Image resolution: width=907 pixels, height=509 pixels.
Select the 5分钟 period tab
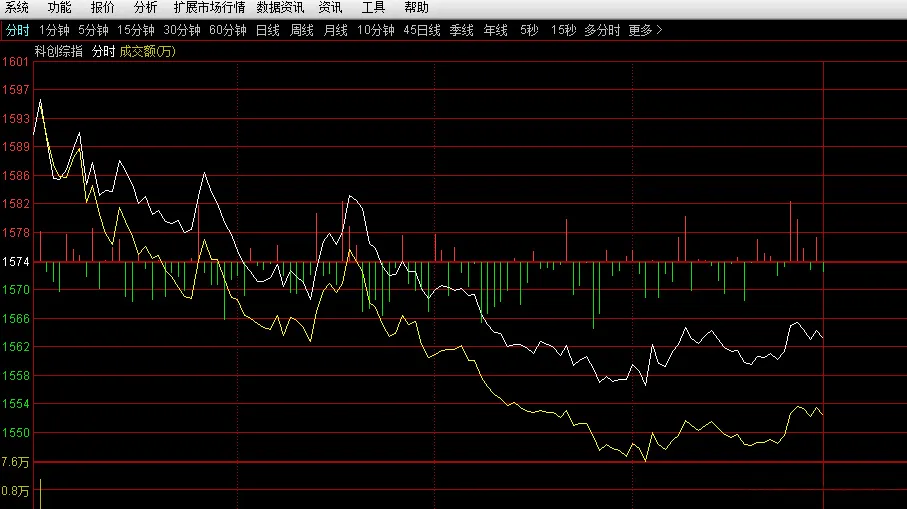point(94,31)
